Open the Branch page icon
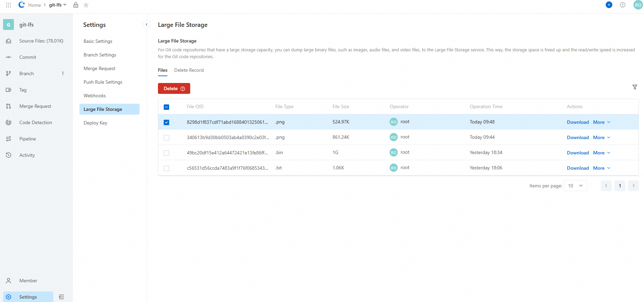This screenshot has width=644, height=302. [8, 73]
